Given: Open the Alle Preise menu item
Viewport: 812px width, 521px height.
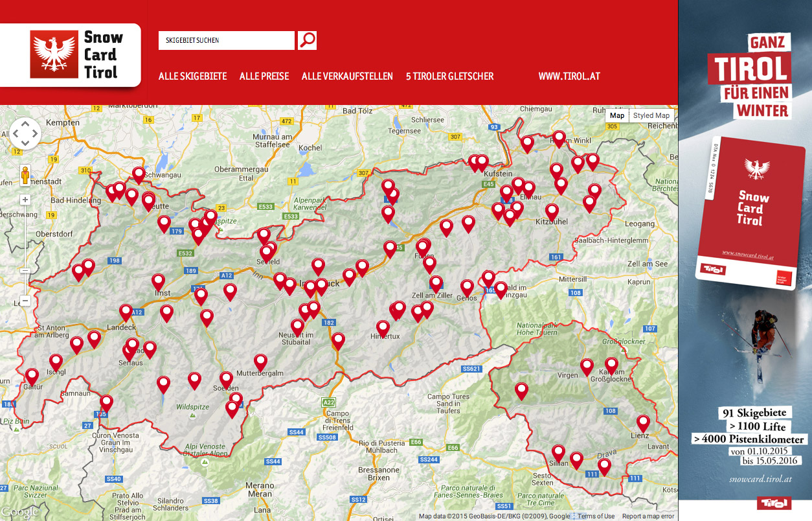Looking at the screenshot, I should (264, 76).
